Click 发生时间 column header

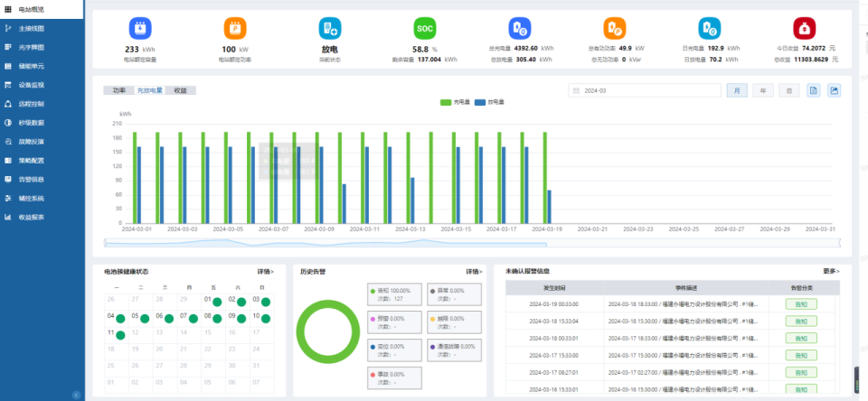(x=554, y=287)
